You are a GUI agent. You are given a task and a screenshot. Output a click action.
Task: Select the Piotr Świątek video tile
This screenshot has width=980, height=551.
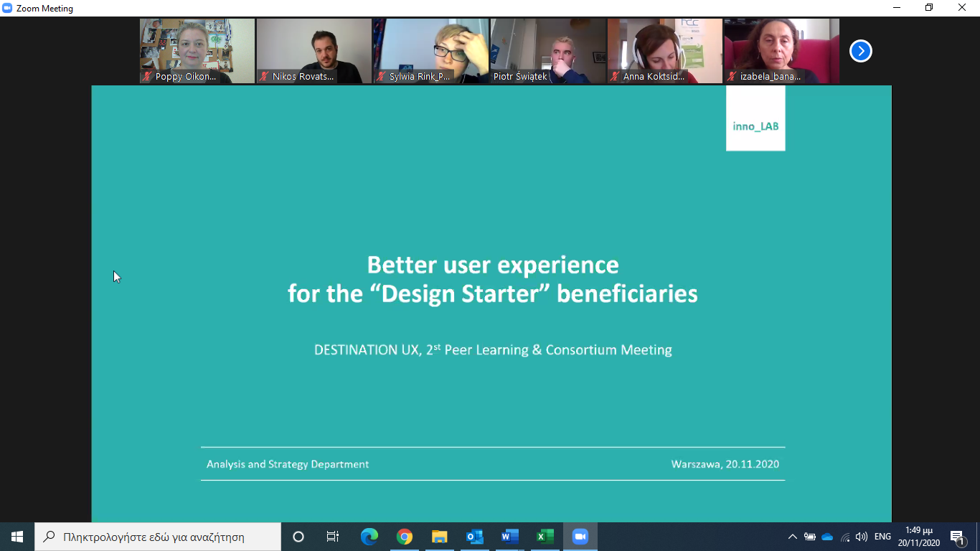pos(548,51)
